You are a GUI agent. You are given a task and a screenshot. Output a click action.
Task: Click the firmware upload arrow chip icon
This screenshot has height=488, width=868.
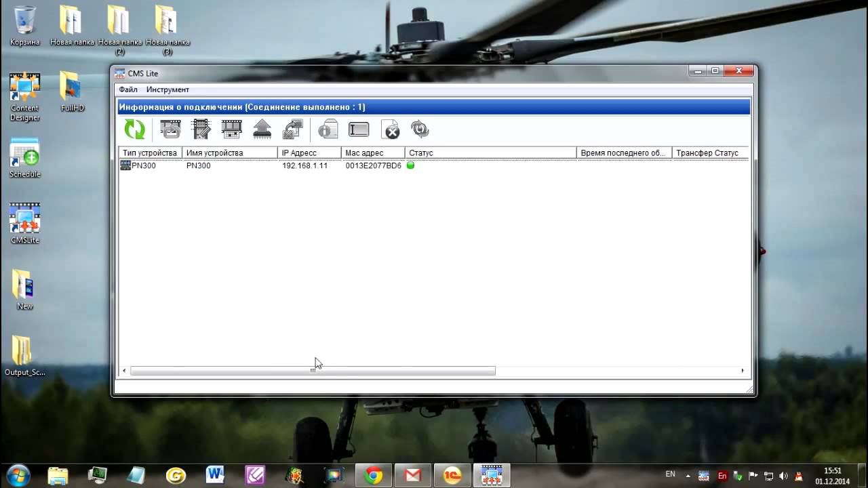262,129
